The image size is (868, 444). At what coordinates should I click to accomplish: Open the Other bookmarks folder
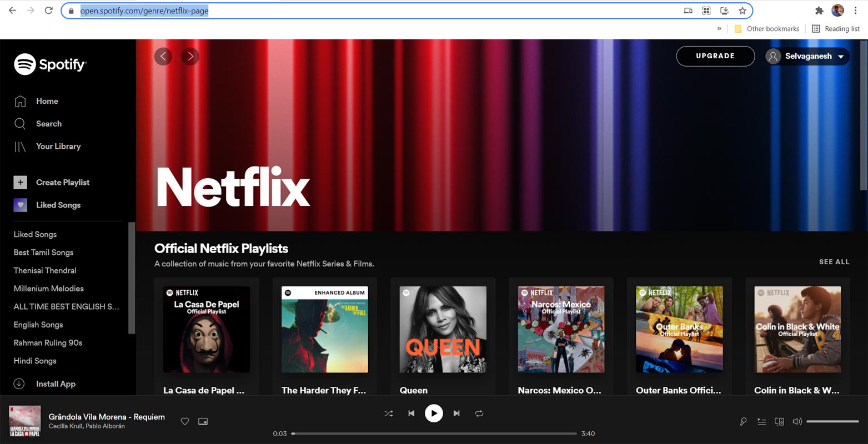[x=766, y=29]
